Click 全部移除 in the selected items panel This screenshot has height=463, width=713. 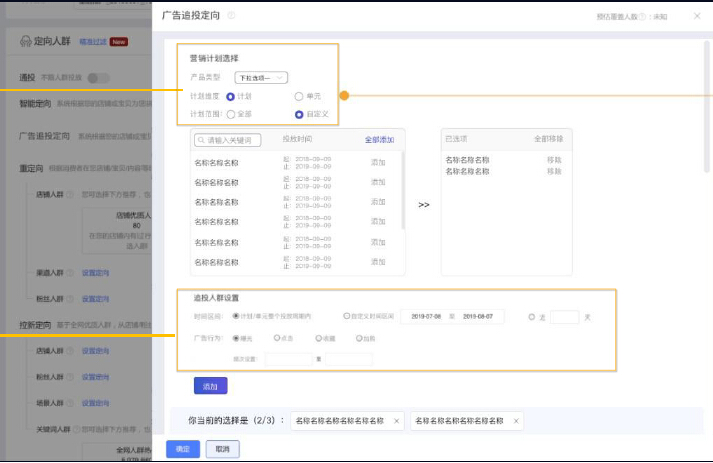point(548,140)
